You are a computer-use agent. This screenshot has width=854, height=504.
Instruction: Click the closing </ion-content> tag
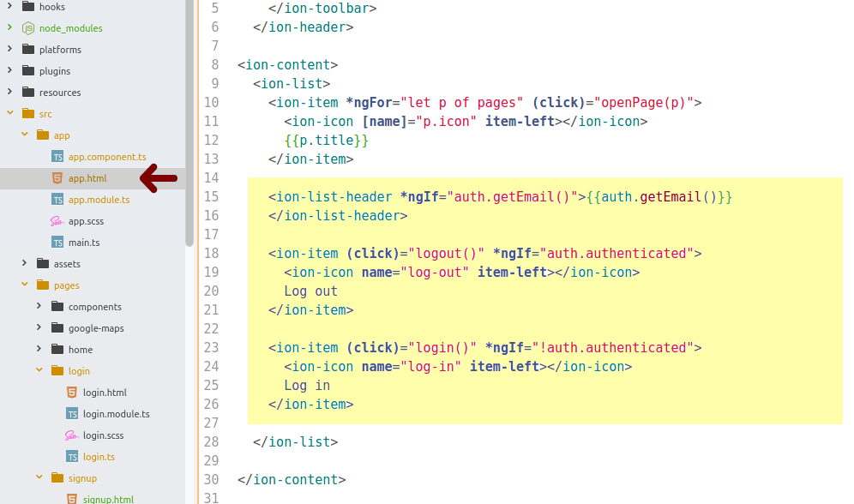point(292,479)
